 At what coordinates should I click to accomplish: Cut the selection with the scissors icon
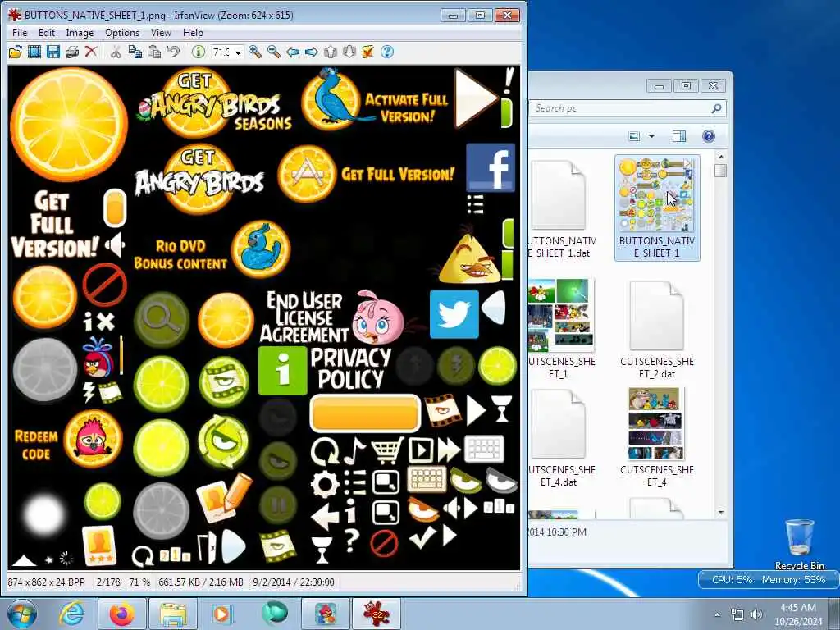tap(116, 52)
